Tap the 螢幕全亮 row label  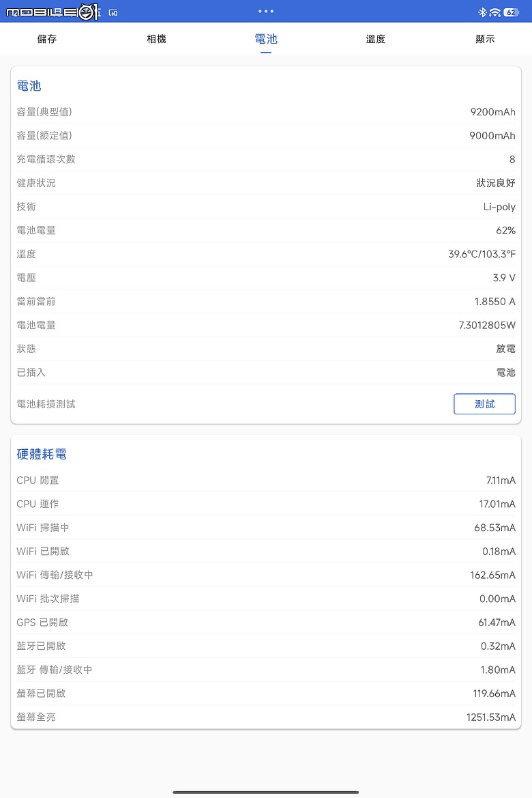36,717
